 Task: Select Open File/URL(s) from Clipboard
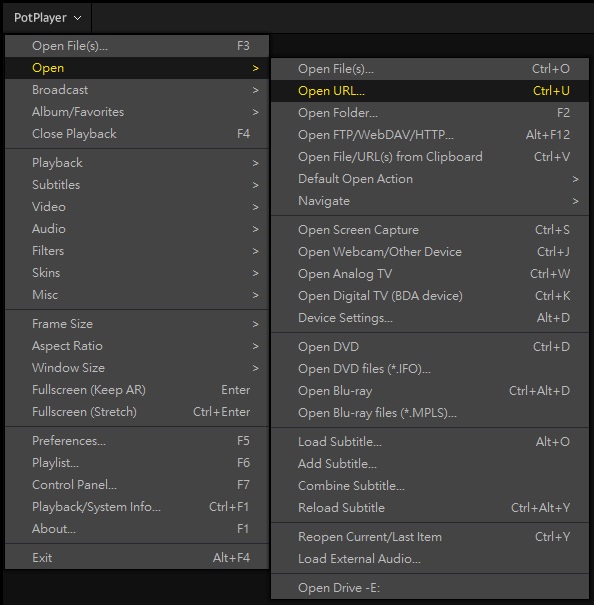click(430, 157)
